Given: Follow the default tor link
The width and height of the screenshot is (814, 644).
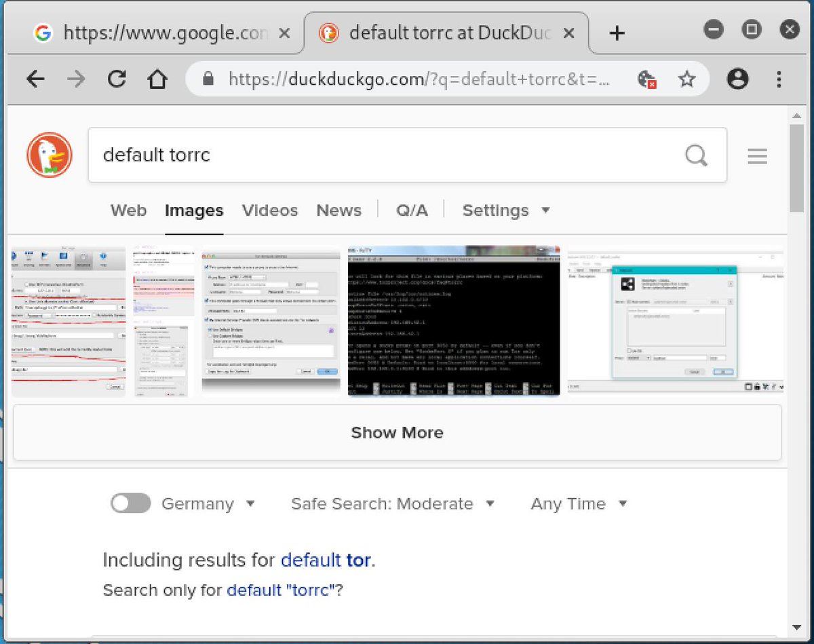Looking at the screenshot, I should [x=326, y=560].
